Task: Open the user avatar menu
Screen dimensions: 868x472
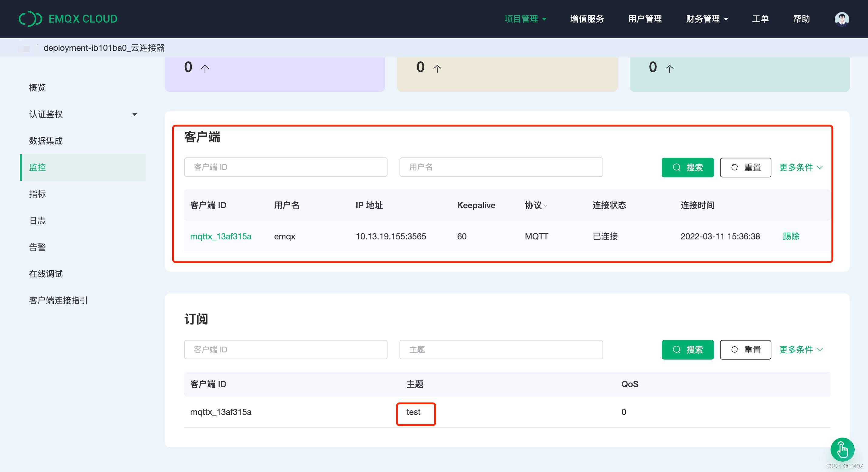Action: [841, 19]
